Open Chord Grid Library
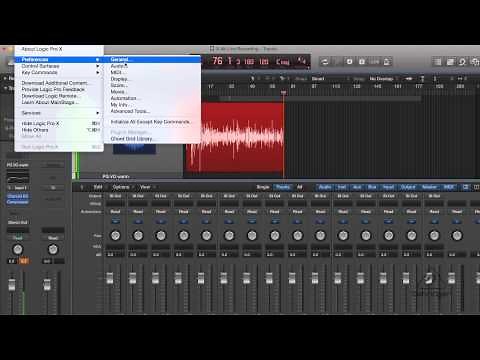Screen dimensions: 480x360 (152, 139)
